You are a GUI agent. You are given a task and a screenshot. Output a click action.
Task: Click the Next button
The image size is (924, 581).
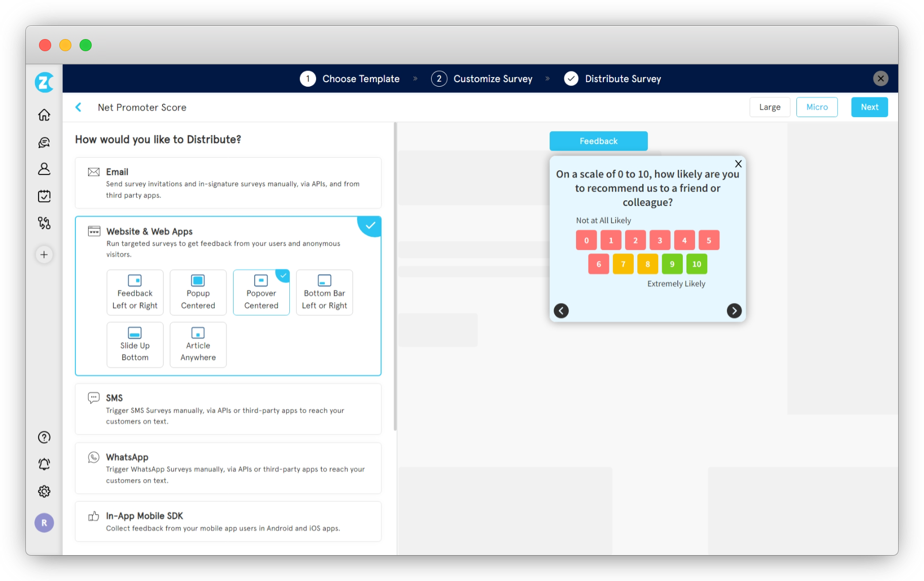[x=869, y=107]
